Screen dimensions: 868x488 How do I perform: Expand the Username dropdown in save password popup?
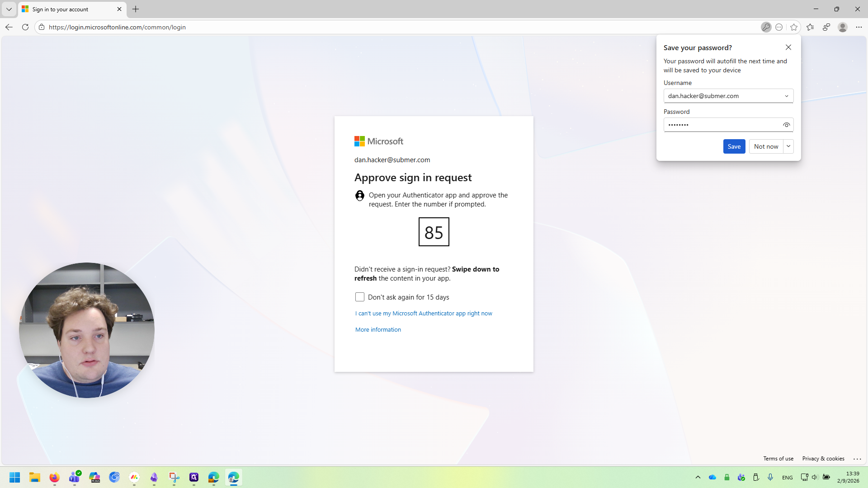click(787, 96)
